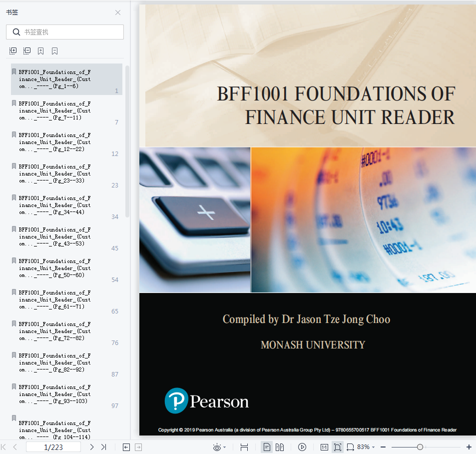Set zoom to actual size 1:1

(324, 447)
